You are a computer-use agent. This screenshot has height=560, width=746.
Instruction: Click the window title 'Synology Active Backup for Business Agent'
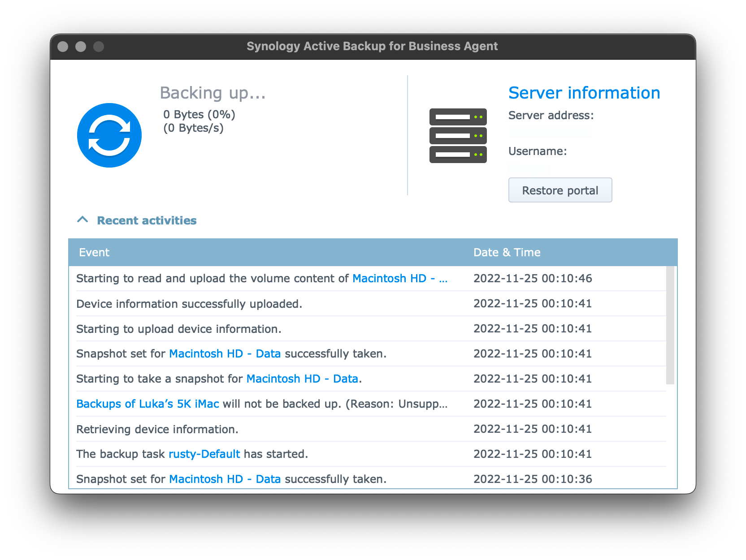(372, 46)
